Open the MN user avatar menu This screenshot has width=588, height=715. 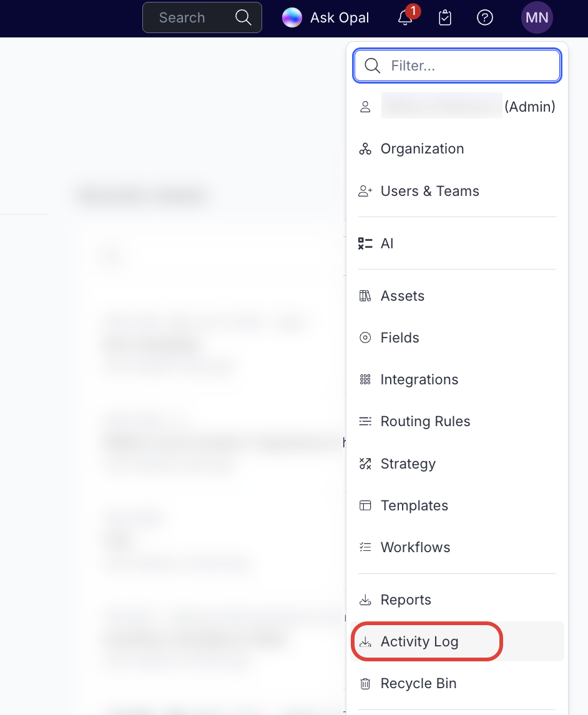[x=537, y=18]
